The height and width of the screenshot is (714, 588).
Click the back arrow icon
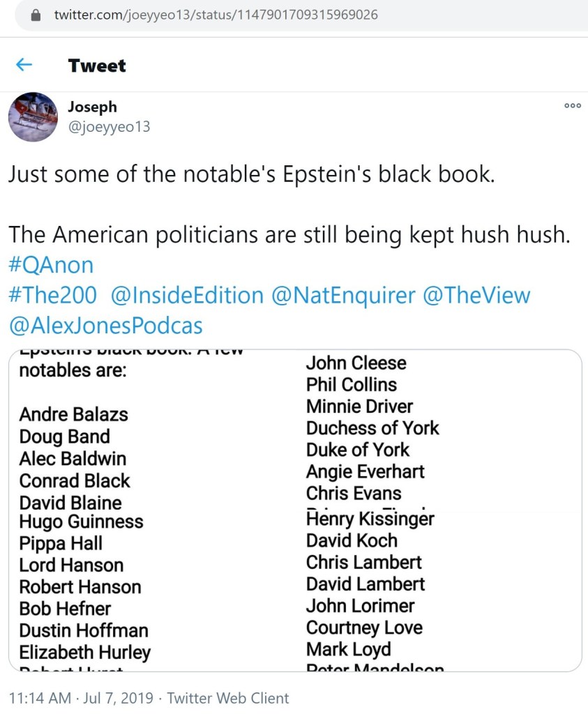tap(24, 66)
